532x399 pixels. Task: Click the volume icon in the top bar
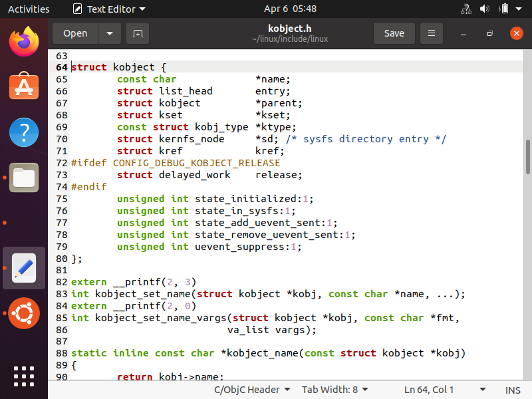(485, 9)
